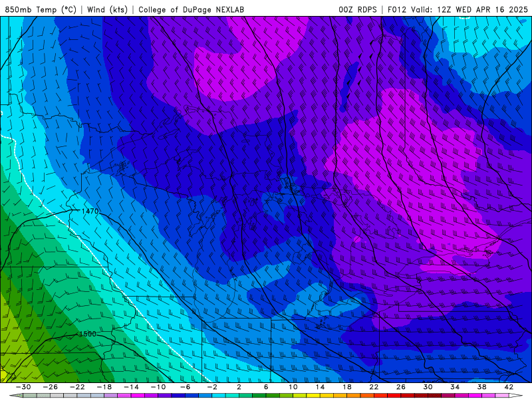The image size is (532, 399).
Task: Click the -22 value on temperature scale
Action: point(77,387)
